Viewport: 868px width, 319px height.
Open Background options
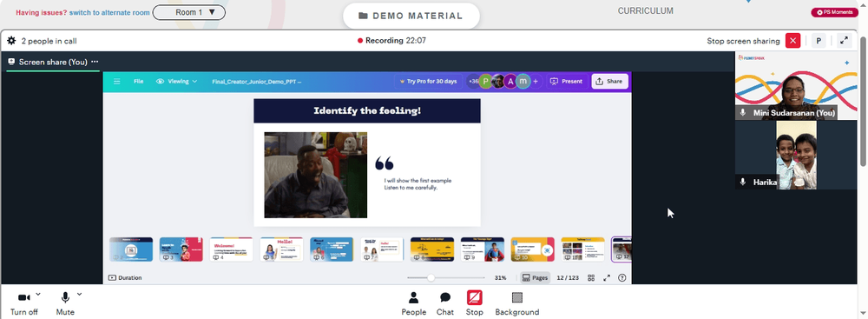pos(517,303)
